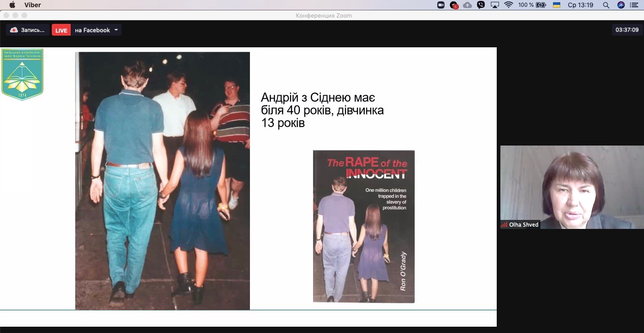Open the AirPlay display menu
The height and width of the screenshot is (333, 644).
pos(495,5)
